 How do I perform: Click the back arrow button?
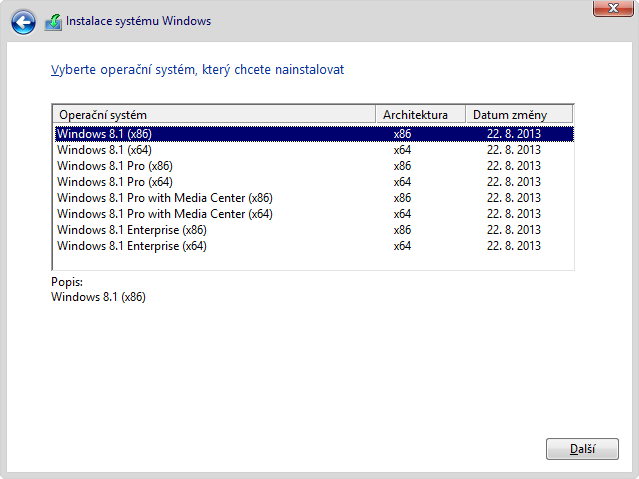(25, 21)
